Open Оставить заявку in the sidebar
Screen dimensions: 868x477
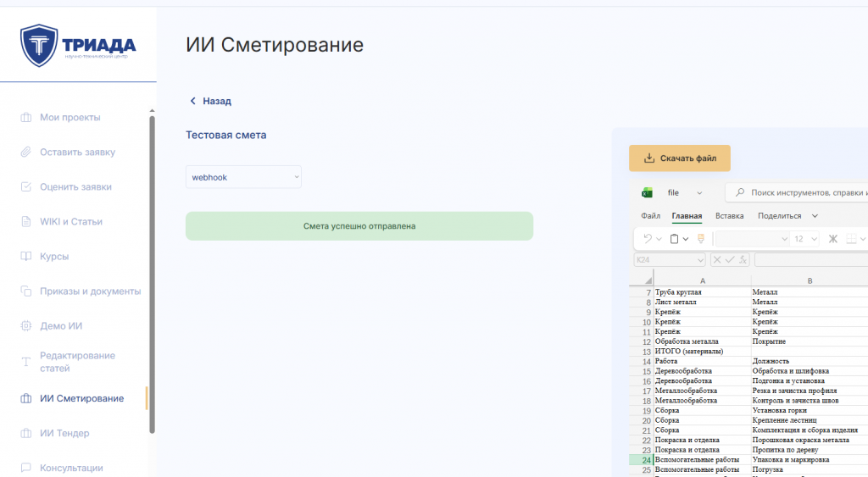tap(77, 153)
